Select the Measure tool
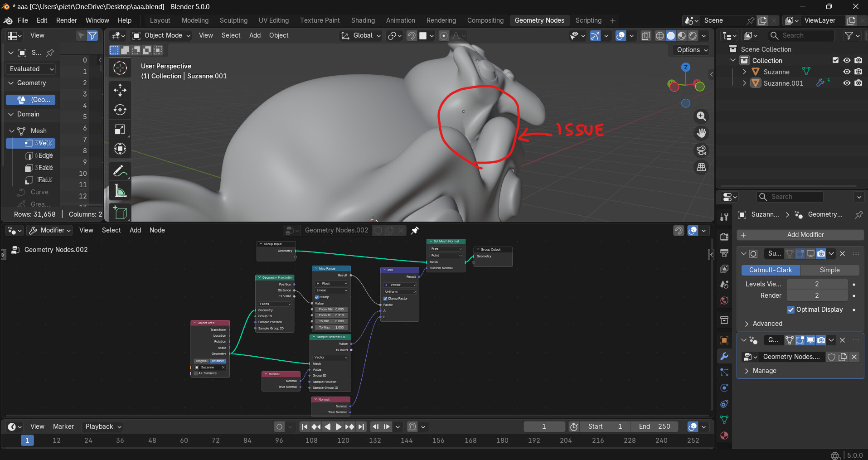Viewport: 868px width, 460px height. pyautogui.click(x=120, y=191)
